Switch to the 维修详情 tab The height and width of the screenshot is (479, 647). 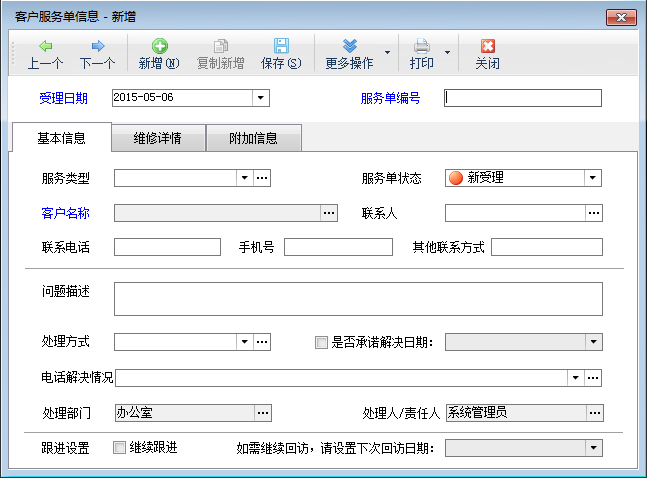point(158,139)
